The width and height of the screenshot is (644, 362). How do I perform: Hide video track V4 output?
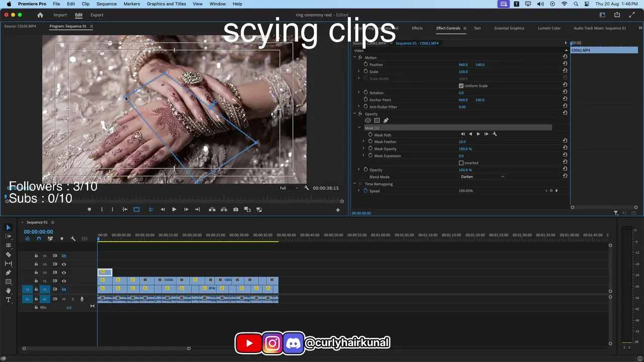coord(64,264)
